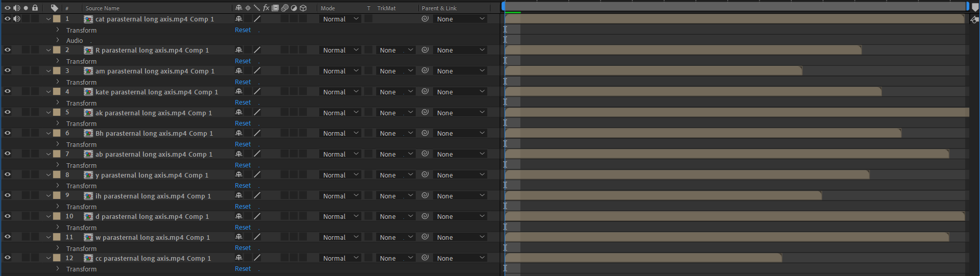Hide the 'cat parasternal long axis' layer

click(7, 19)
